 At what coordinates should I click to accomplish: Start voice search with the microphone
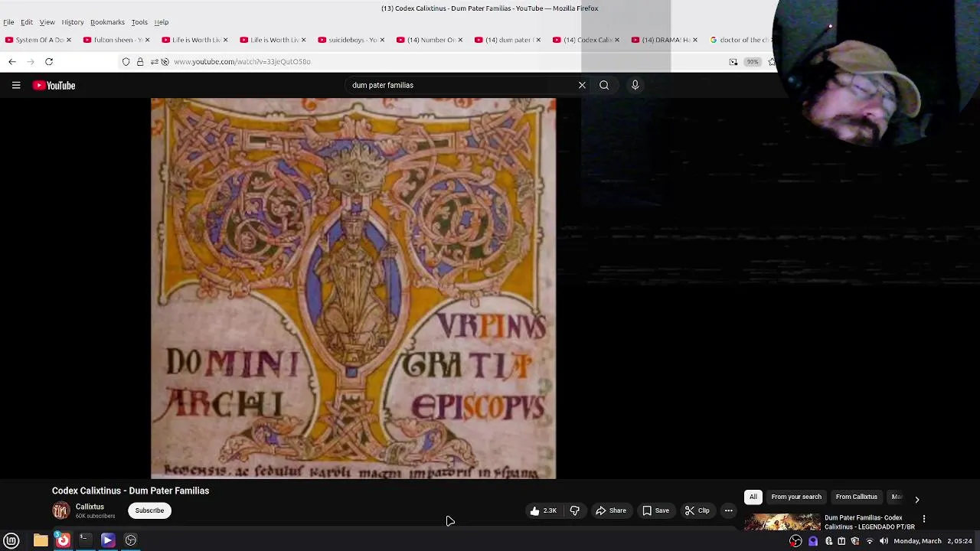tap(635, 85)
